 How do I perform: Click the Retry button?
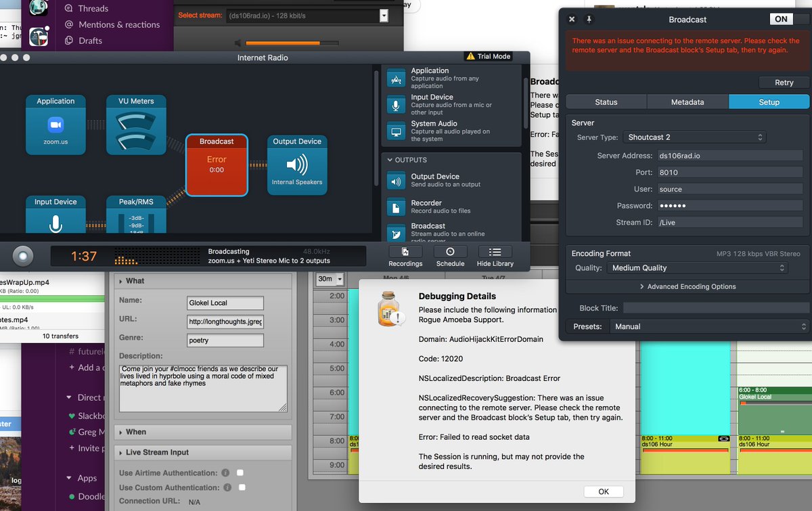pos(784,83)
